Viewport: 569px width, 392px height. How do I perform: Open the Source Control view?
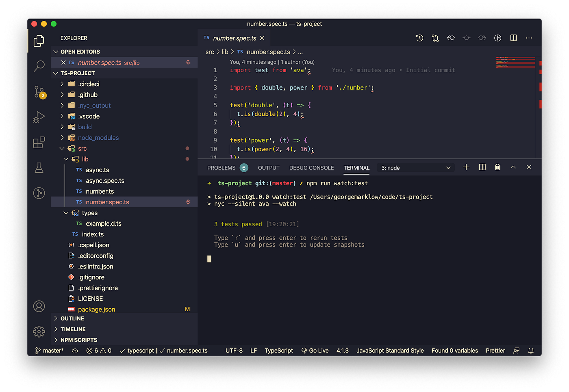point(39,92)
